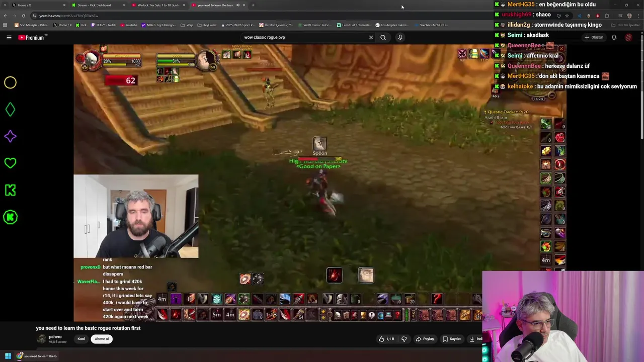Click the youtube.com address bar

292,16
